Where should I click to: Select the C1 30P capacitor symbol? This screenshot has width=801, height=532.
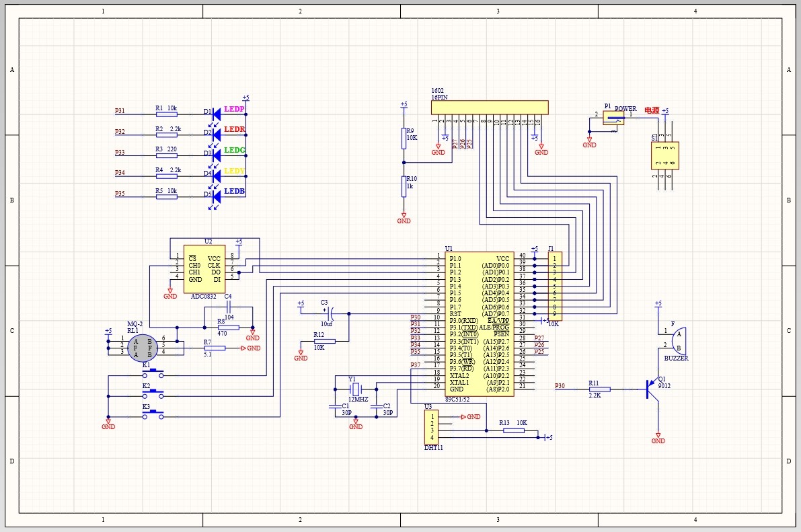(335, 407)
